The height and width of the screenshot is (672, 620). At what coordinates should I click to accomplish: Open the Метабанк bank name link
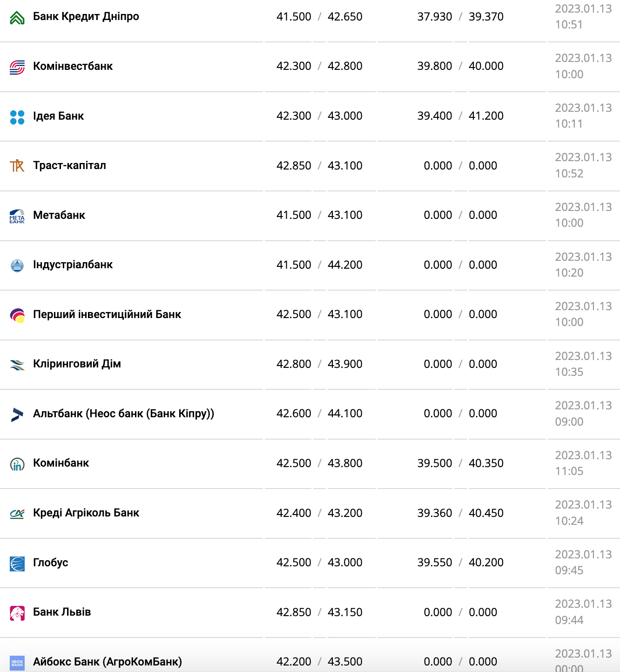click(x=59, y=215)
